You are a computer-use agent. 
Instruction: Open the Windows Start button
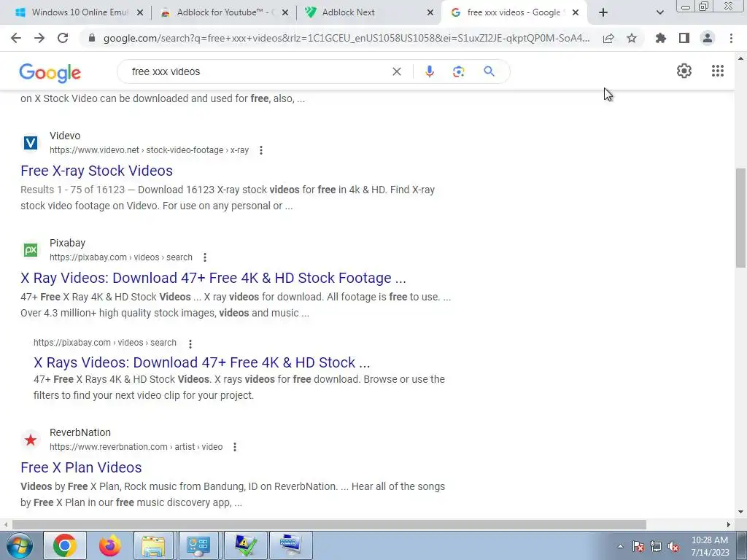[x=19, y=545]
